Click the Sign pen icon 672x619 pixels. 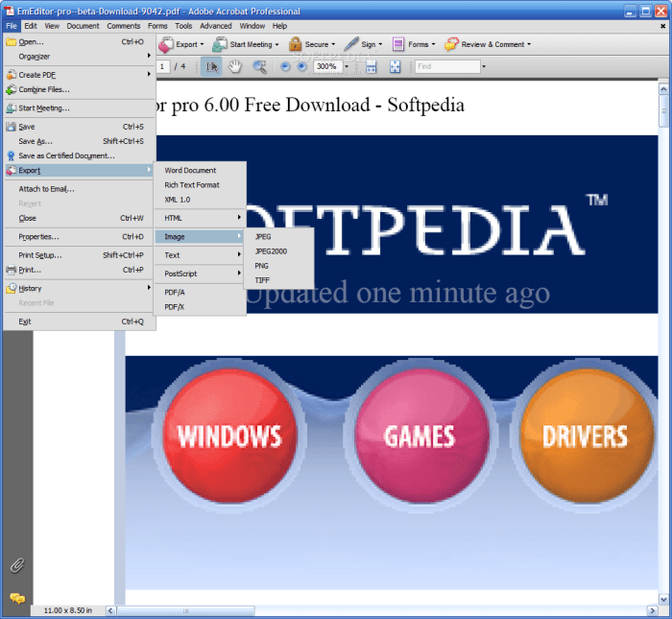[351, 44]
